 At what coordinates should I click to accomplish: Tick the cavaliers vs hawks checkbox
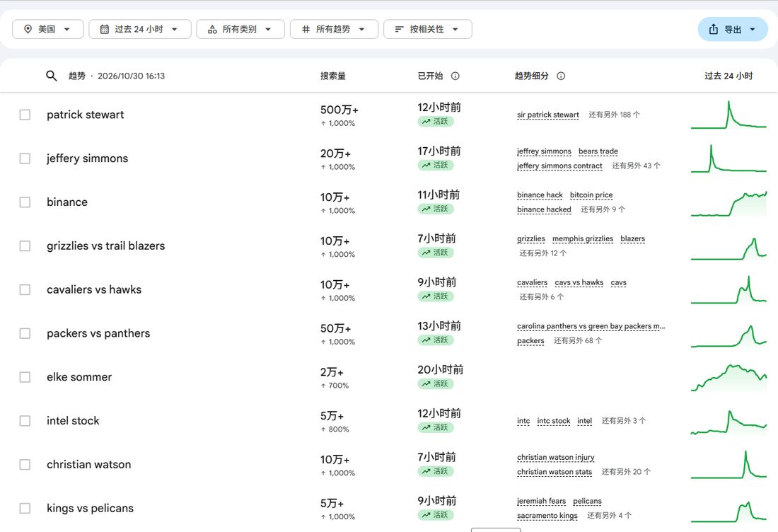25,289
